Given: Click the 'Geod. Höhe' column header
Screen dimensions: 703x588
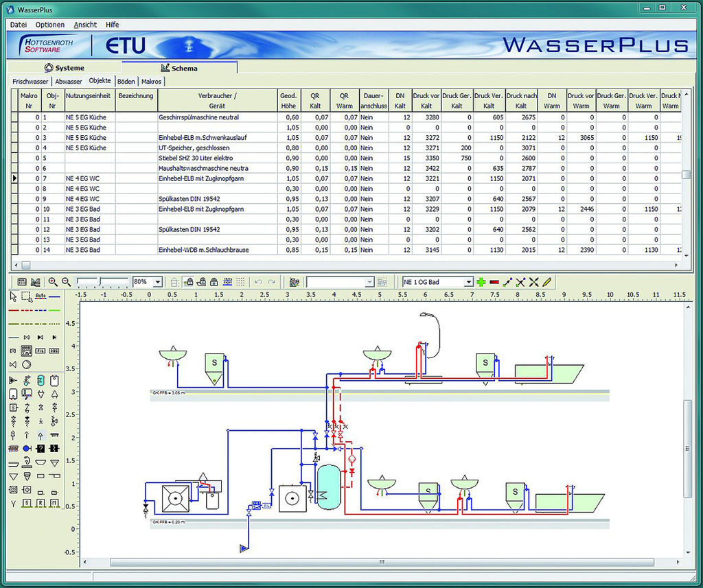Looking at the screenshot, I should (x=289, y=100).
